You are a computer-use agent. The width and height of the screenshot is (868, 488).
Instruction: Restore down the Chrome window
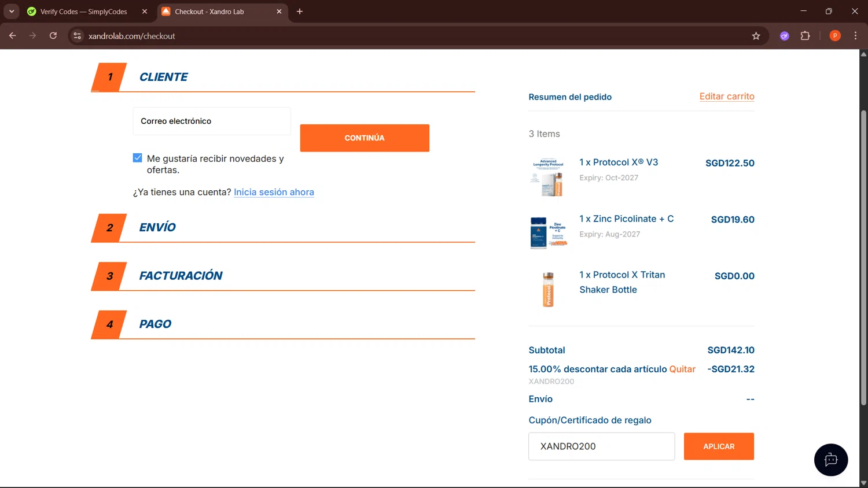tap(829, 12)
